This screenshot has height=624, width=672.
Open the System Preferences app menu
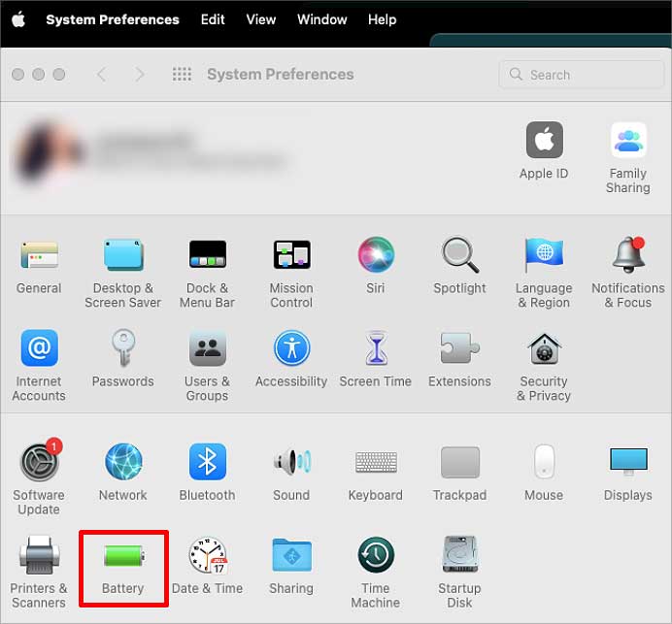click(113, 19)
